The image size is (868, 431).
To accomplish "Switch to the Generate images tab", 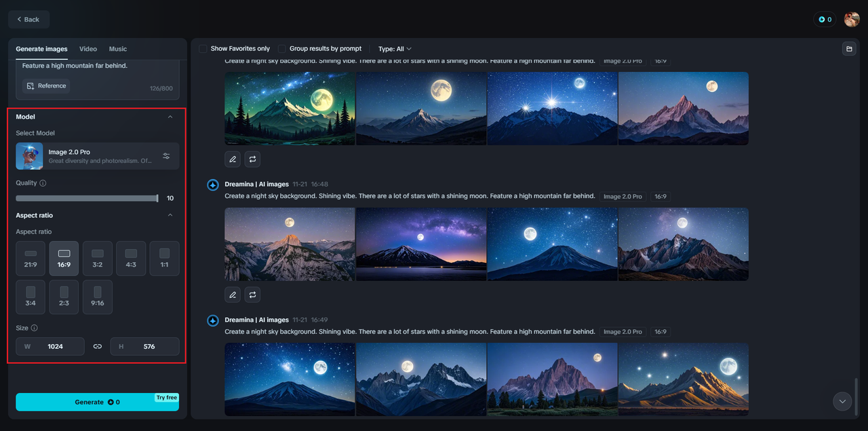I will point(42,49).
